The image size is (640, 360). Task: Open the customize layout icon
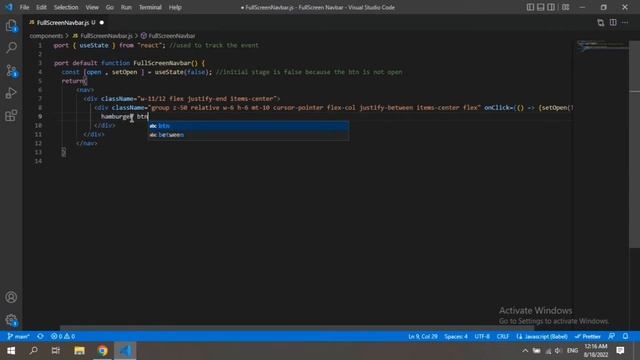click(565, 7)
